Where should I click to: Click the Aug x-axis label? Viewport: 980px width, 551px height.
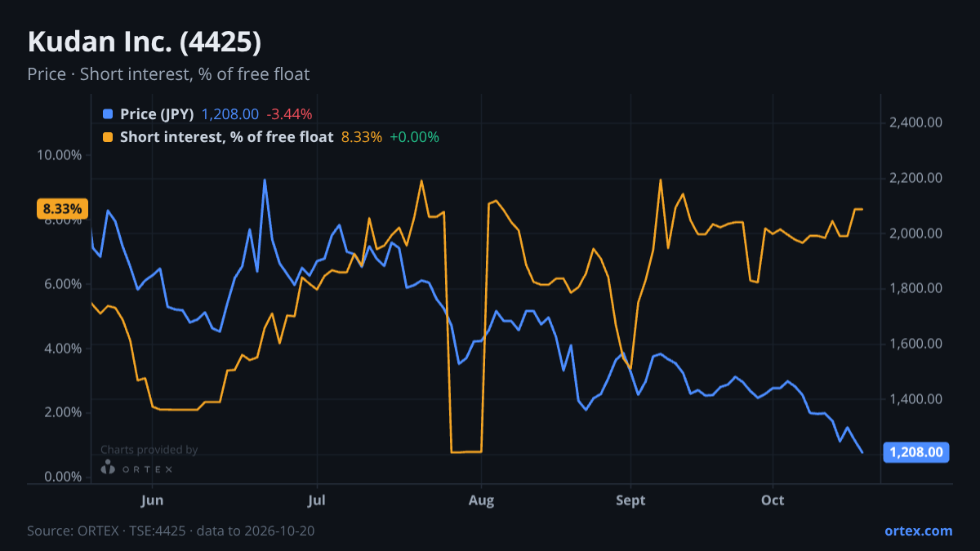[482, 500]
